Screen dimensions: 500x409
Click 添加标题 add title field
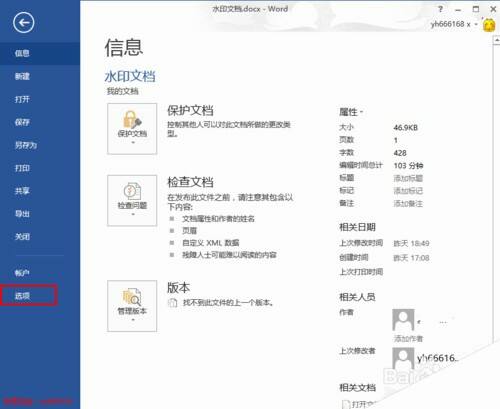[x=408, y=178]
